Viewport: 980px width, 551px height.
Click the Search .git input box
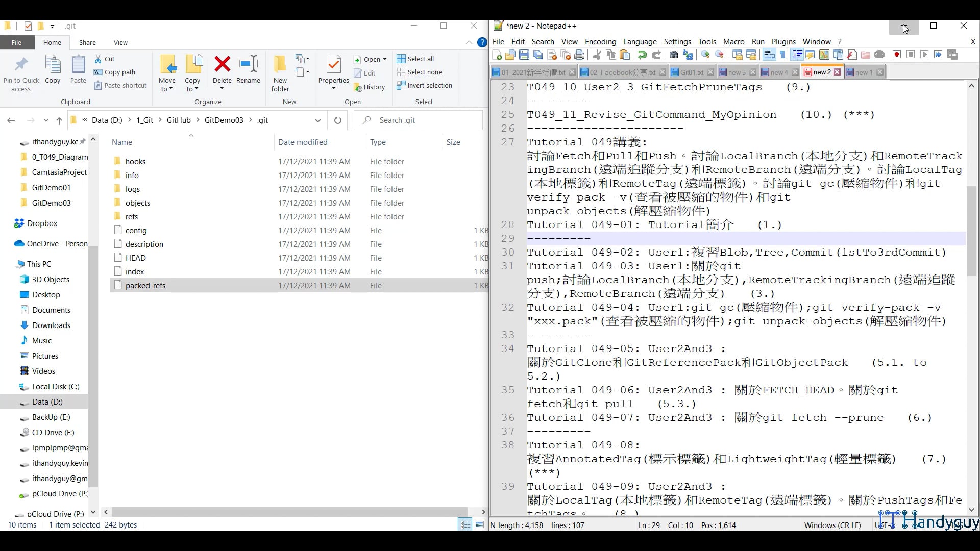coord(419,120)
